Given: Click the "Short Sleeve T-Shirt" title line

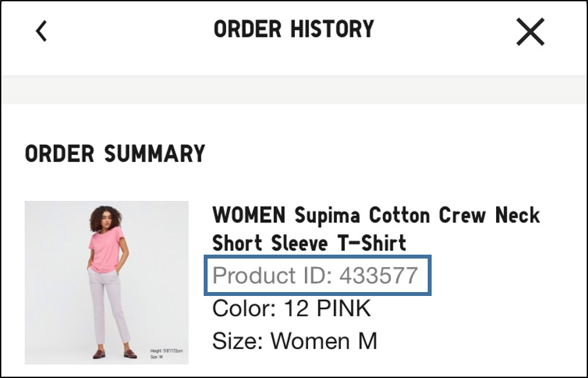Looking at the screenshot, I should point(309,243).
